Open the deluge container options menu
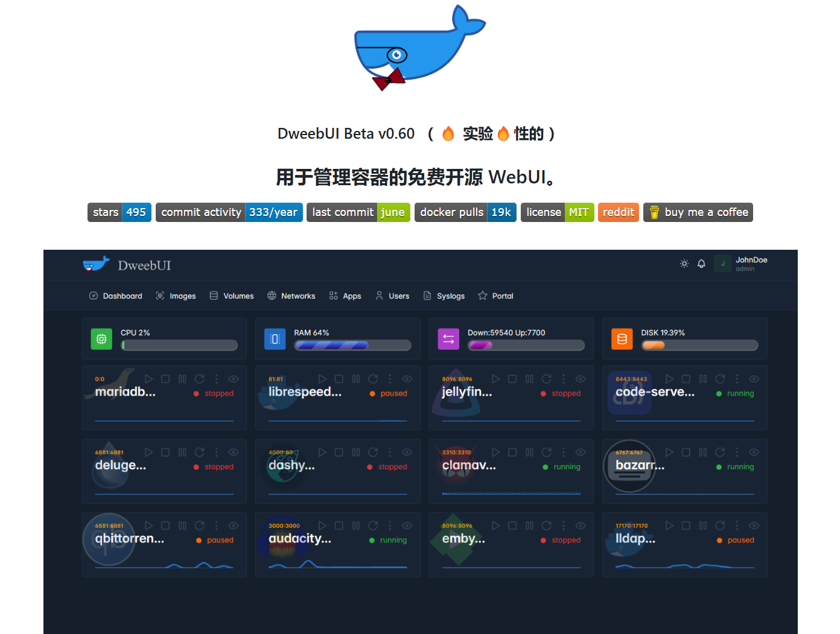Image resolution: width=840 pixels, height=634 pixels. point(217,452)
